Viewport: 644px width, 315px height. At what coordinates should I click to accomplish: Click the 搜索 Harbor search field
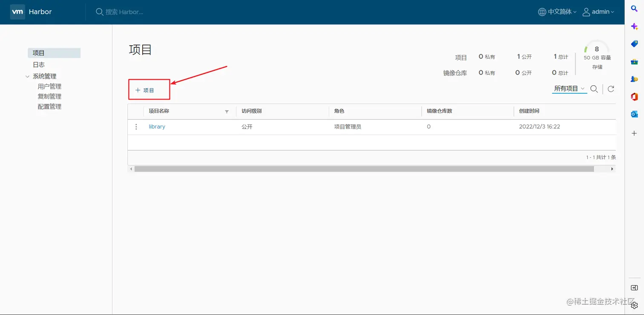coord(124,12)
